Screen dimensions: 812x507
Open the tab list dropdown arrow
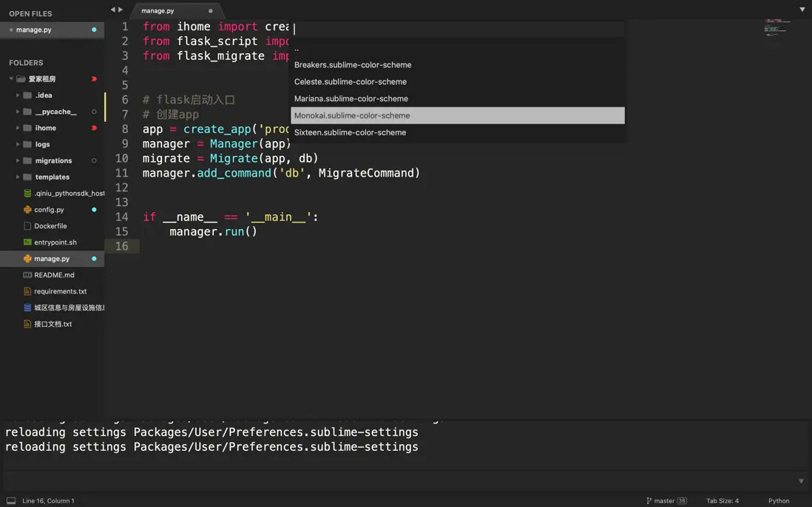pyautogui.click(x=802, y=10)
